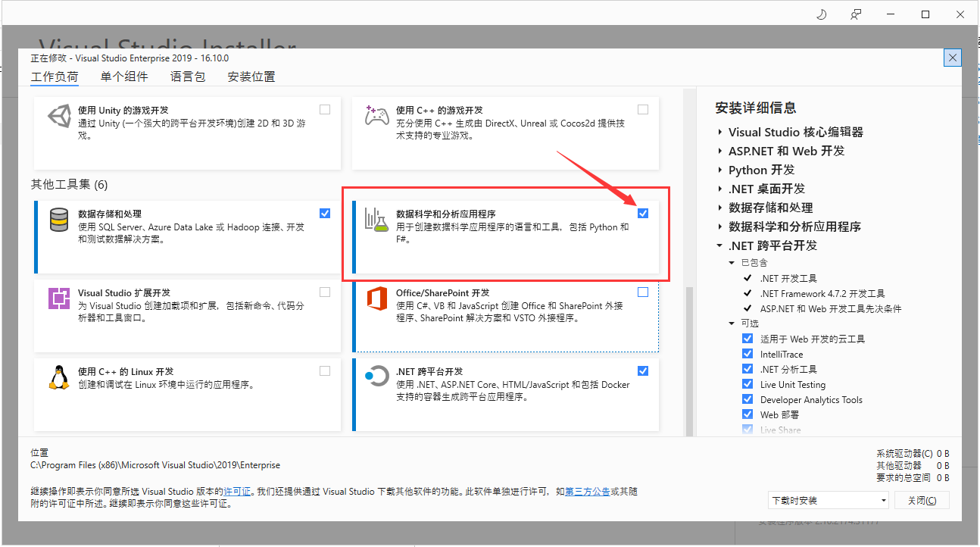The image size is (980, 547).
Task: Collapse the .NET 跨平台开发 details section
Action: 719,245
